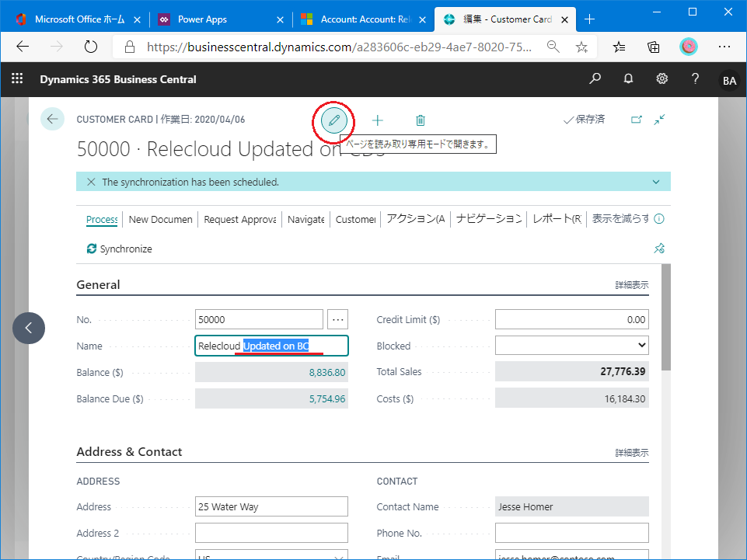This screenshot has width=747, height=560.
Task: Click 表示を減らす to show fewer options
Action: pyautogui.click(x=620, y=219)
